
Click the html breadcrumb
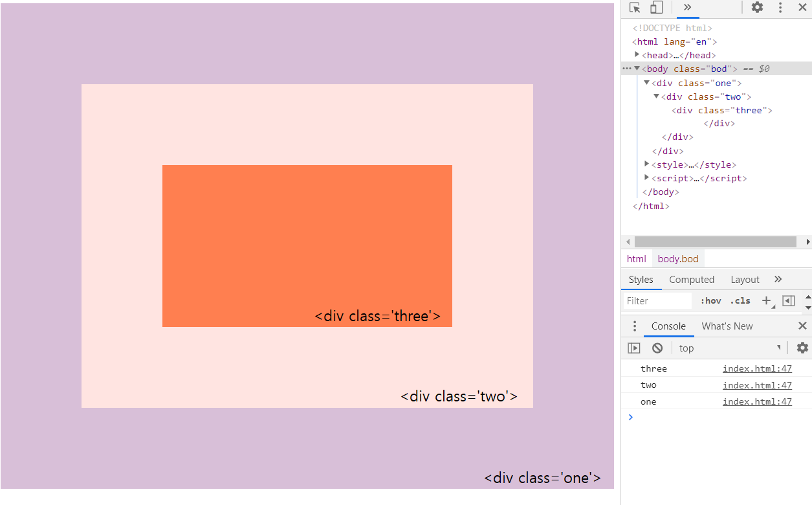[636, 259]
